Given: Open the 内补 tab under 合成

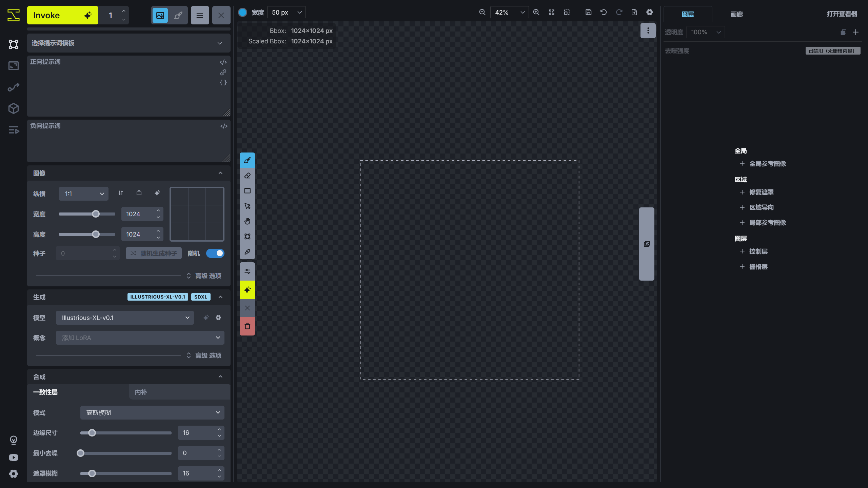Looking at the screenshot, I should (179, 392).
